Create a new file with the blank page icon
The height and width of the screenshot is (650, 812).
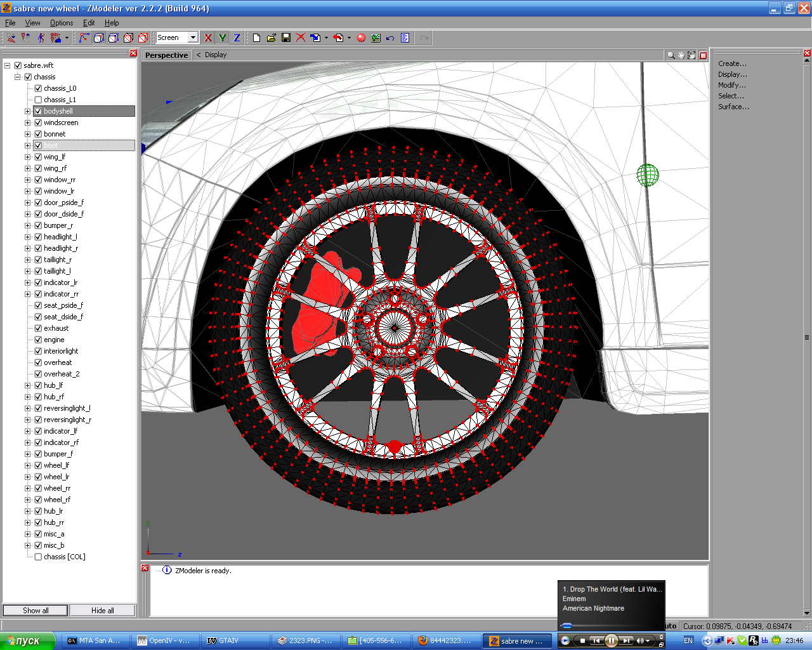click(256, 38)
